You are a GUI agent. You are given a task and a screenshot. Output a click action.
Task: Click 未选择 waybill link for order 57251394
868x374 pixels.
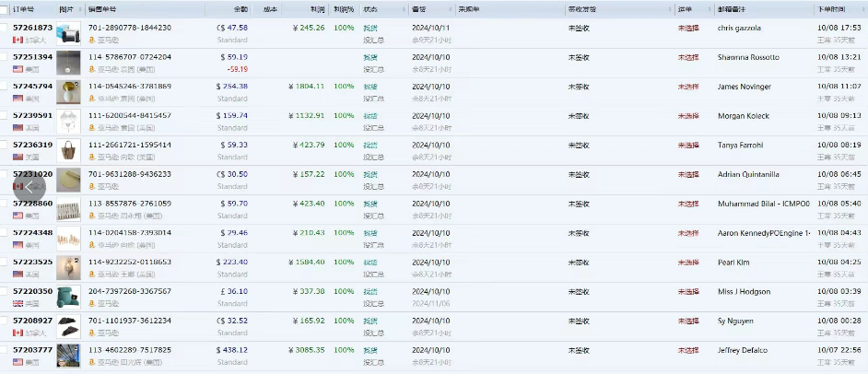pos(688,57)
